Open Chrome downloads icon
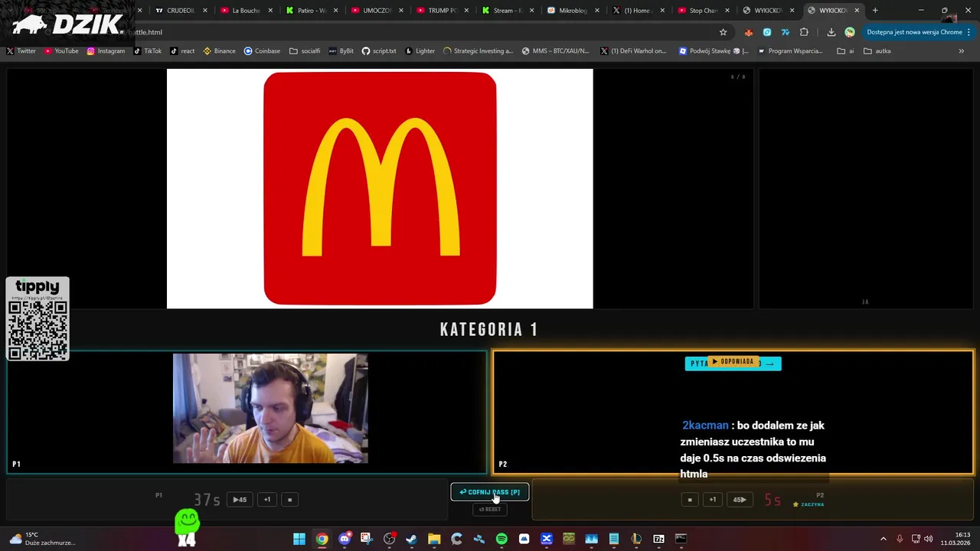The width and height of the screenshot is (980, 551). point(831,32)
